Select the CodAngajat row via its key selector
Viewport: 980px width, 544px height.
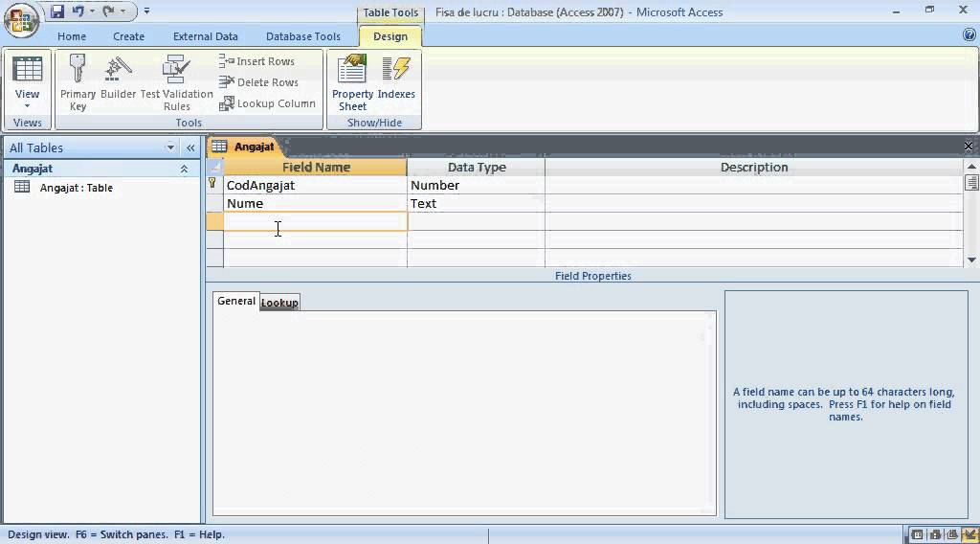(x=214, y=185)
